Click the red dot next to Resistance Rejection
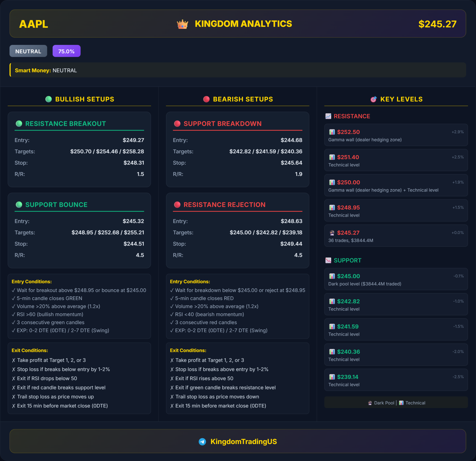This screenshot has height=461, width=476. (x=177, y=204)
